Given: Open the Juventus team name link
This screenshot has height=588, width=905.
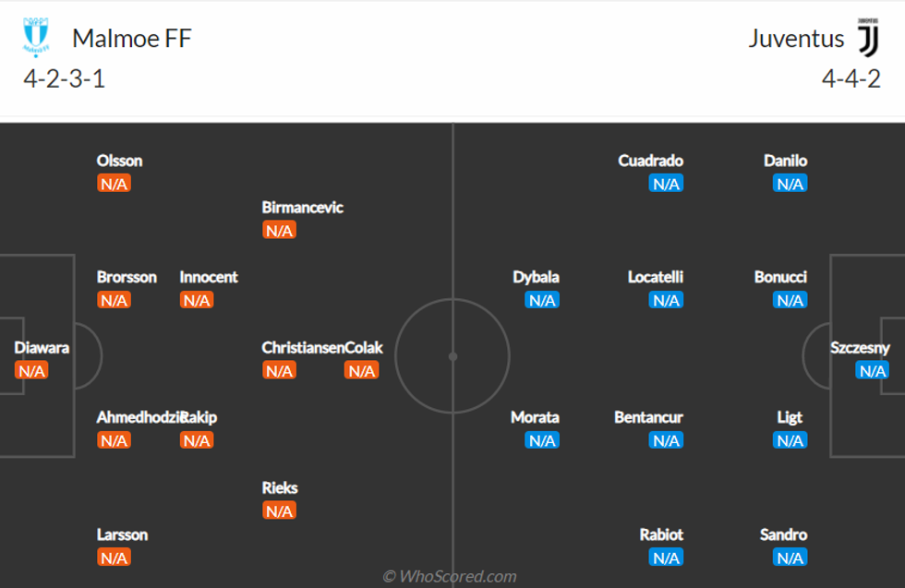Looking at the screenshot, I should 796,39.
